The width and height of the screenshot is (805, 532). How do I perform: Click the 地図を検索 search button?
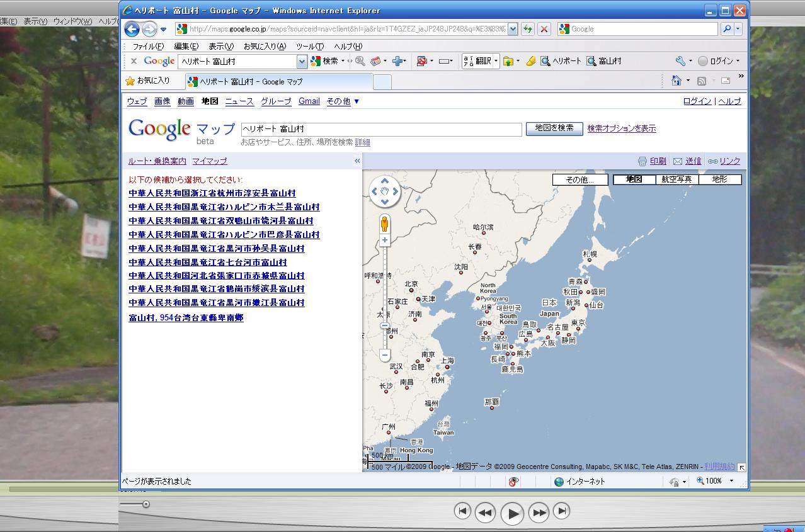click(x=554, y=128)
